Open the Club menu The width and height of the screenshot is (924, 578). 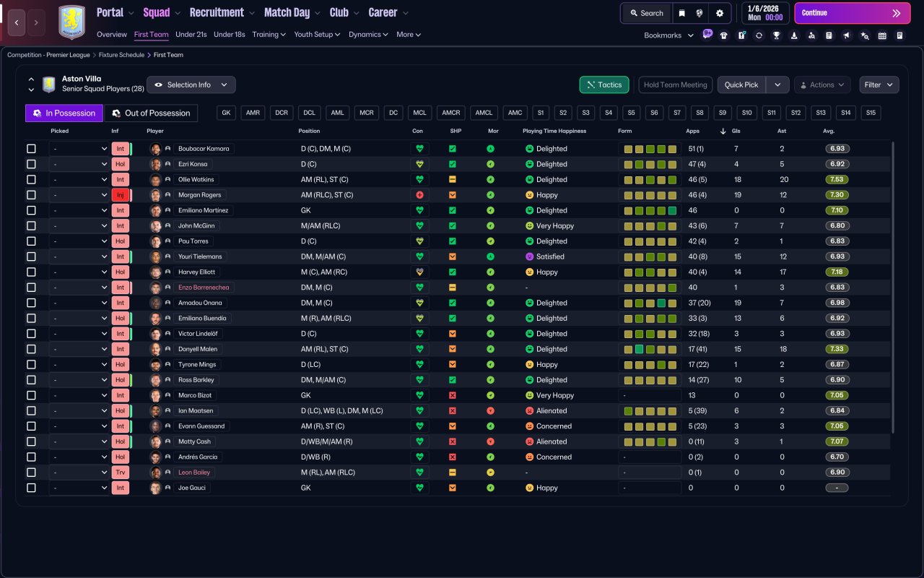point(344,12)
